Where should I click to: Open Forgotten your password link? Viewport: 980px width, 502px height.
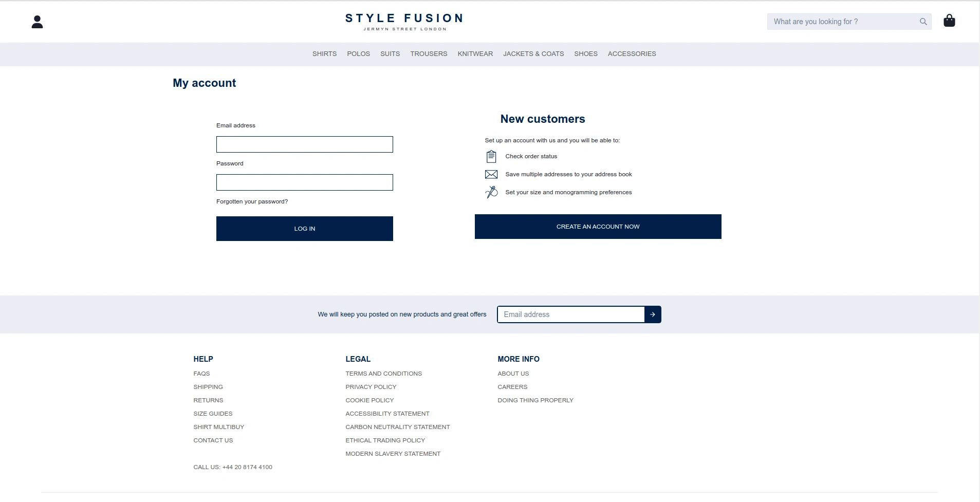(x=252, y=201)
